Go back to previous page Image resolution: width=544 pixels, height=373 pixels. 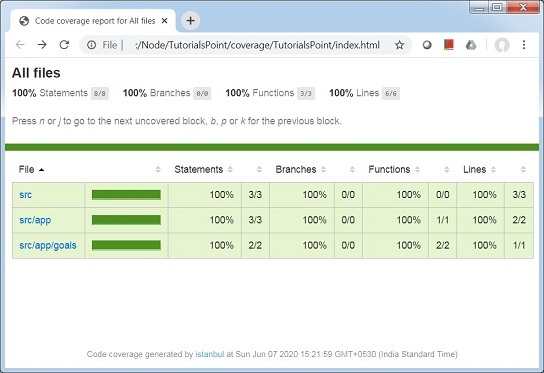[20, 45]
